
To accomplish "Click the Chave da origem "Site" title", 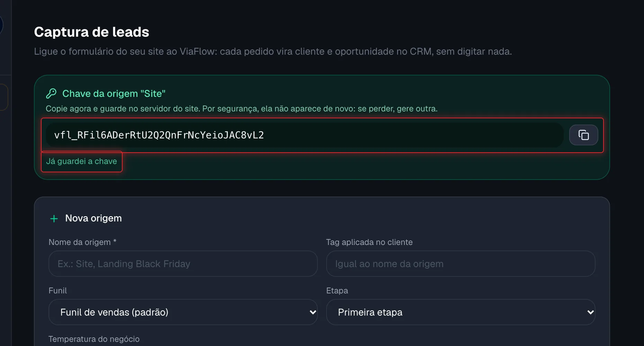I will point(114,93).
